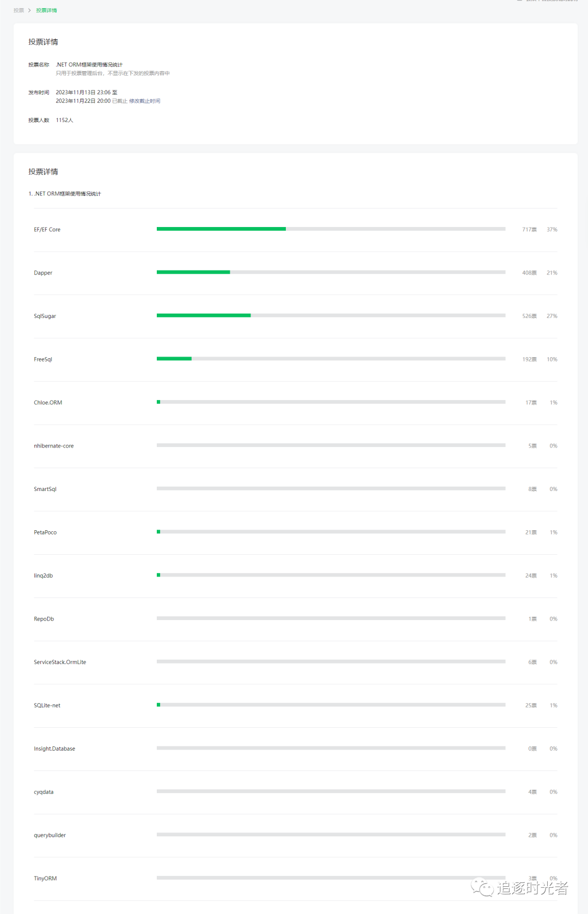Click the Chloe.ORM option label
This screenshot has height=914, width=588.
coord(48,403)
